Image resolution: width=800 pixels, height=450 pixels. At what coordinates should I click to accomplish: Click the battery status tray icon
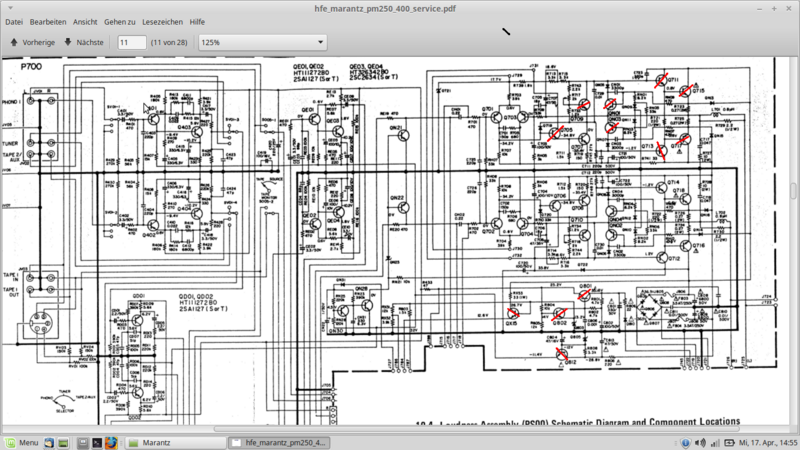730,442
